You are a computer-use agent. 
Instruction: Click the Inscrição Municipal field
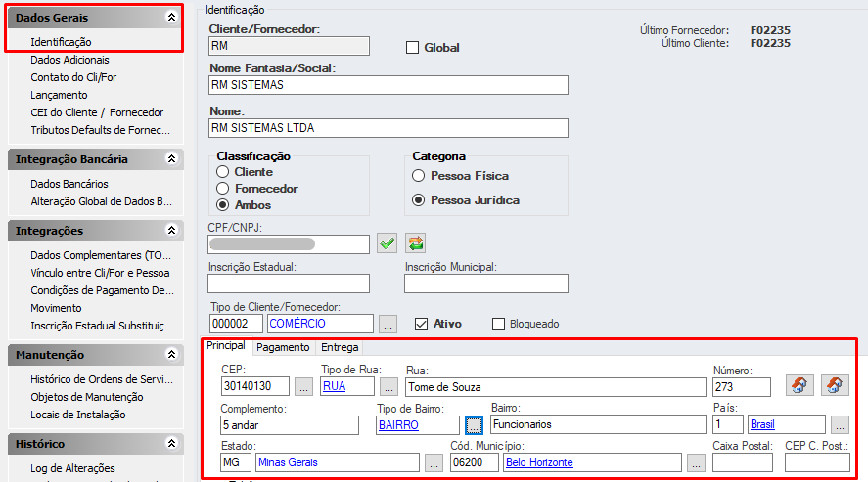[x=486, y=284]
